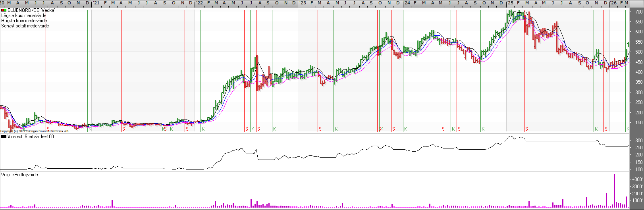Click the last green K marker at far right
The height and width of the screenshot is (210, 644).
click(x=628, y=129)
